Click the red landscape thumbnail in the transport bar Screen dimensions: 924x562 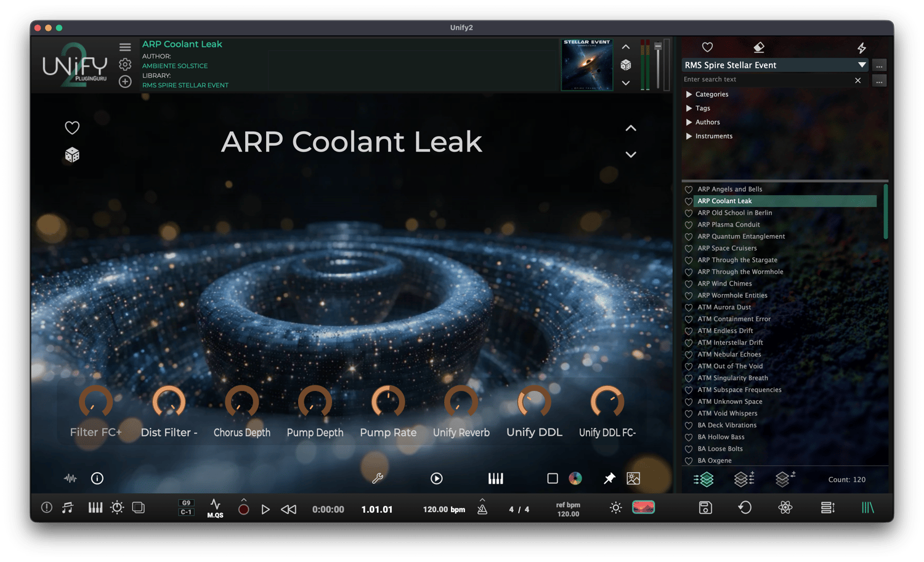(x=644, y=507)
